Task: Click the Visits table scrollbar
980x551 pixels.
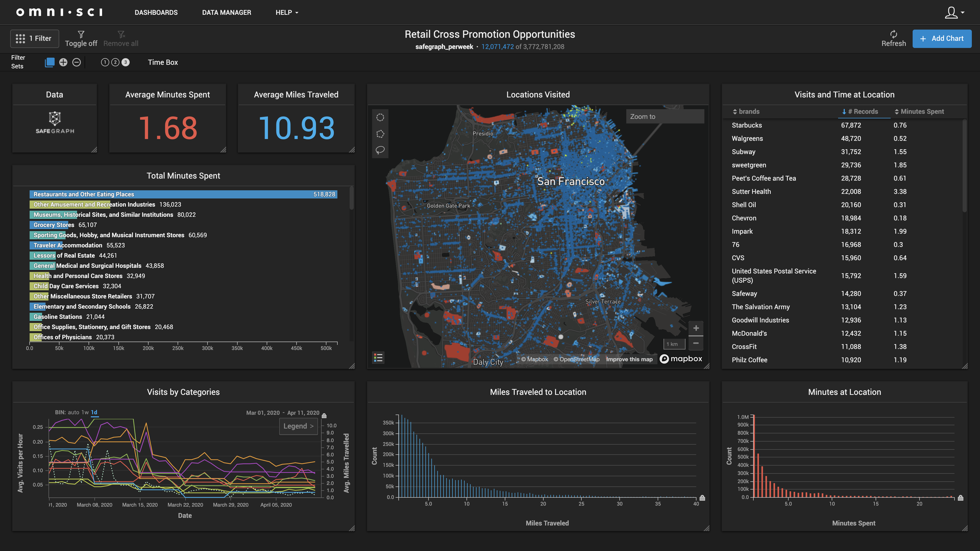Action: click(x=964, y=166)
